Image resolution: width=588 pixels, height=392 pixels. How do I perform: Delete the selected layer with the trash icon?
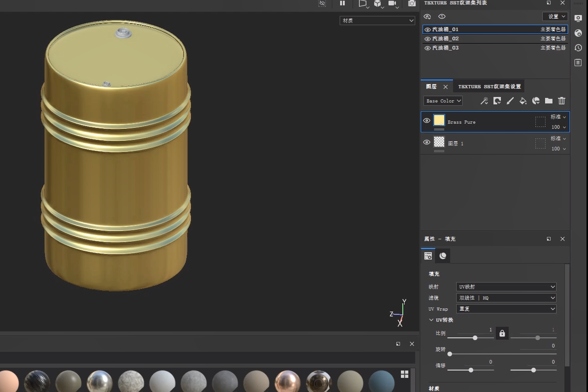562,101
